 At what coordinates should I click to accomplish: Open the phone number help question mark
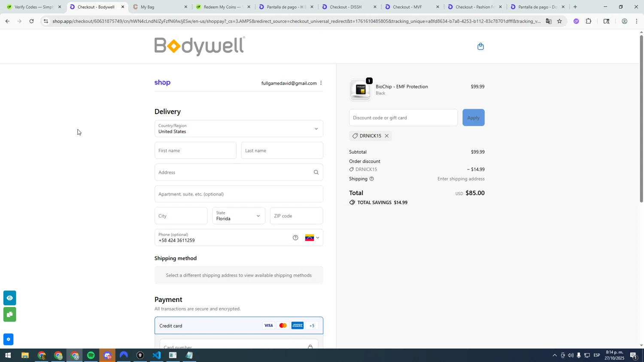pos(295,238)
